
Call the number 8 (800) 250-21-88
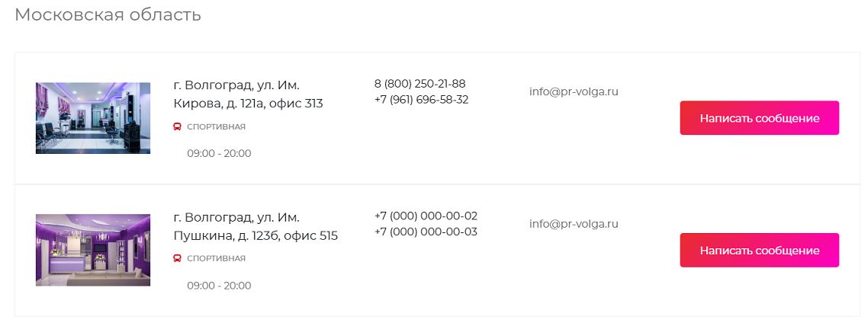(420, 84)
